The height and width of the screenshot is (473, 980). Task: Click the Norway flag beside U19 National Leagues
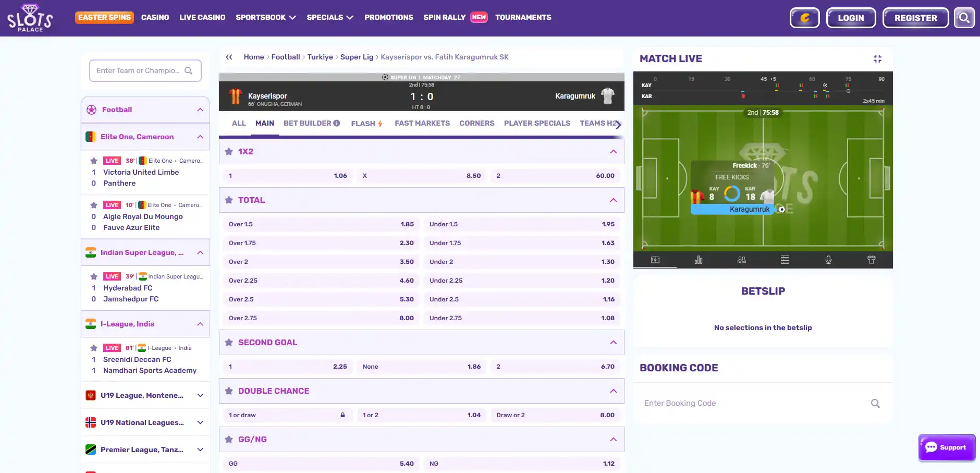pyautogui.click(x=91, y=422)
